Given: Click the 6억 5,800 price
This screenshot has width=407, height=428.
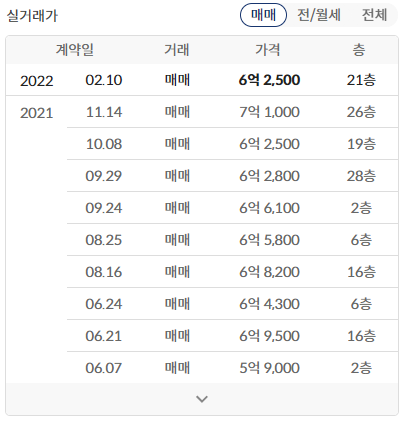Looking at the screenshot, I should pyautogui.click(x=269, y=240).
